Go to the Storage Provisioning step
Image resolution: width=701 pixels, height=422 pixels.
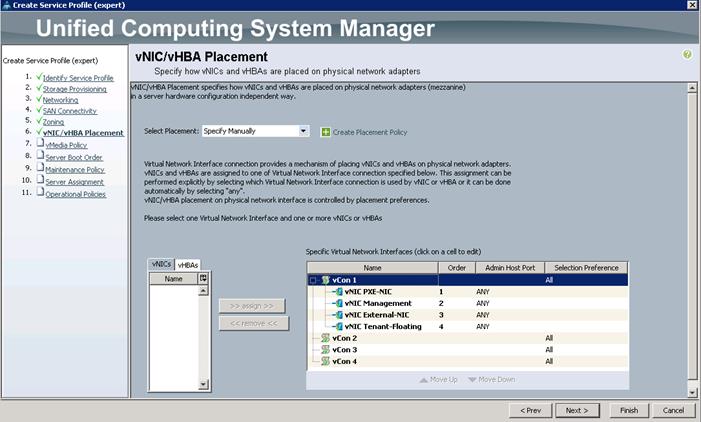pos(75,89)
